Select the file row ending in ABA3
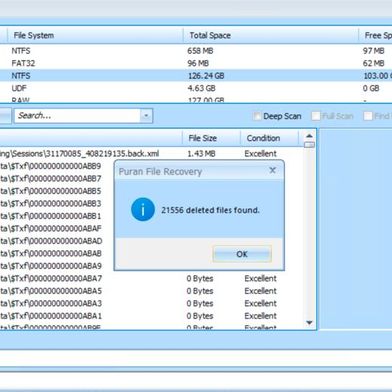 click(152, 303)
